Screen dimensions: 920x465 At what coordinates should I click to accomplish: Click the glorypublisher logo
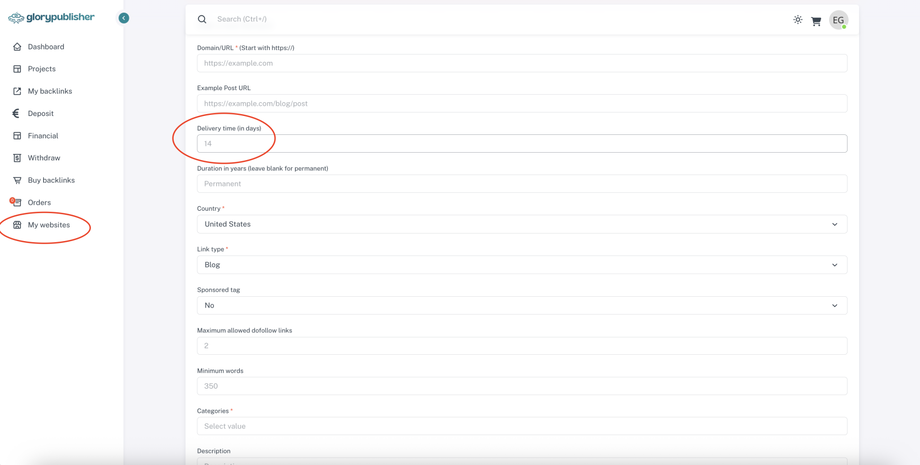click(51, 18)
